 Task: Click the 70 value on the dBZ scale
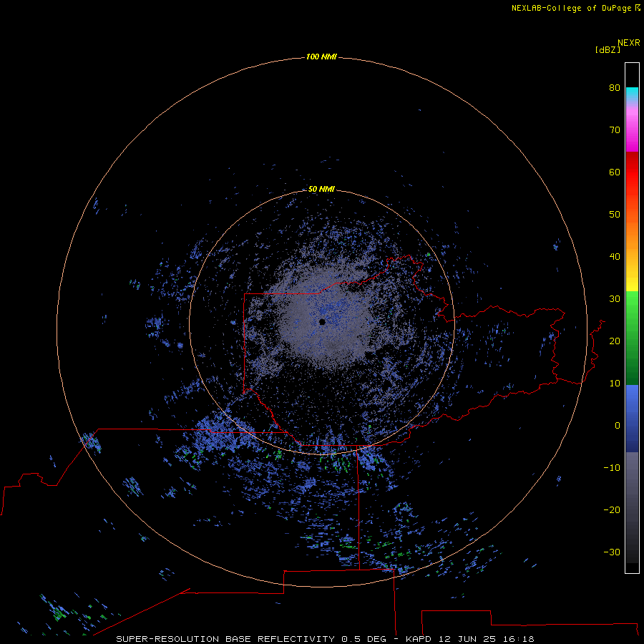tap(615, 130)
